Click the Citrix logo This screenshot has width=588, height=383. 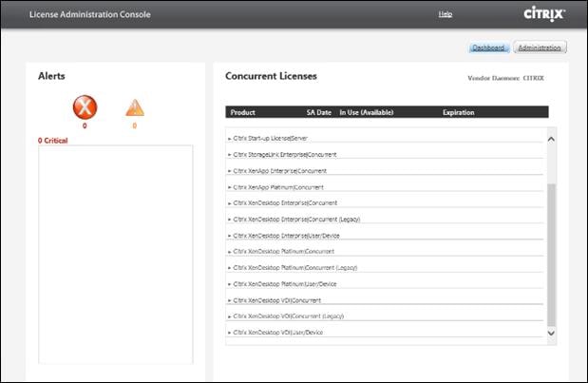click(x=544, y=14)
